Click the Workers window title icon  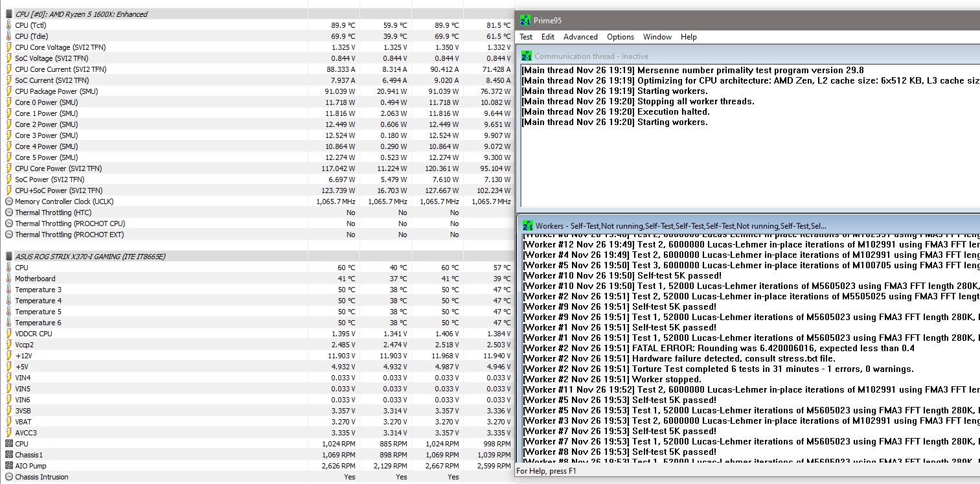(528, 225)
